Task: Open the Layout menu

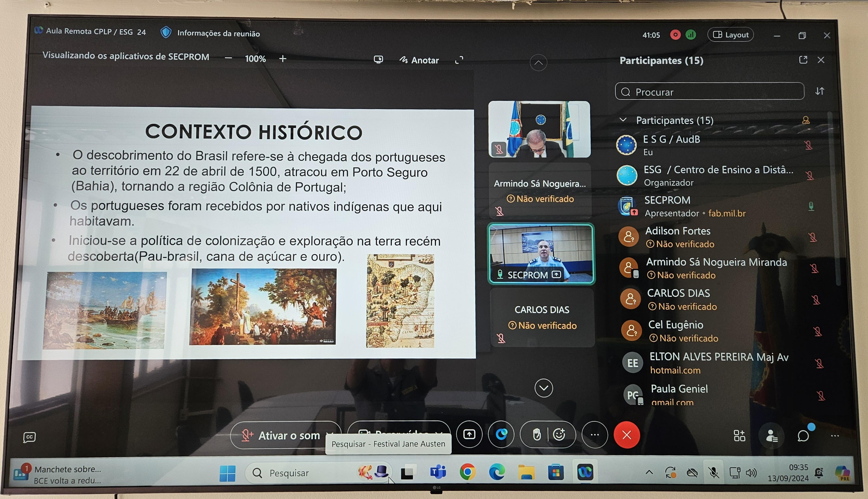Action: 730,35
